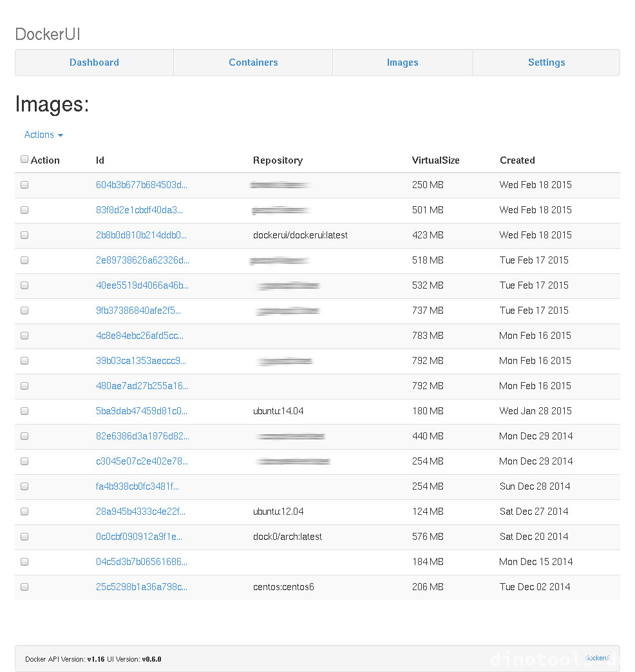
Task: Open image link 83f8d2e1cbdf40da3
Action: [139, 210]
